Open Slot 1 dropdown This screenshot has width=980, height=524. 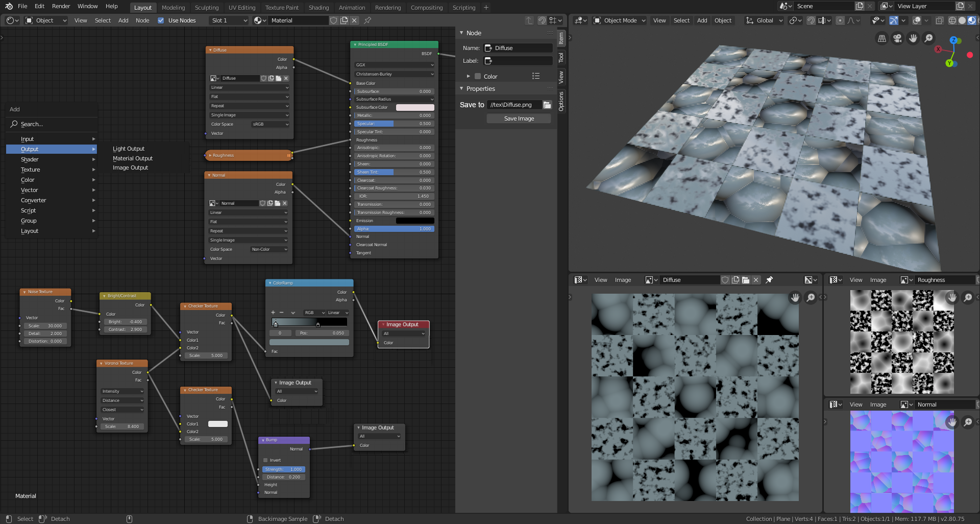click(x=229, y=20)
